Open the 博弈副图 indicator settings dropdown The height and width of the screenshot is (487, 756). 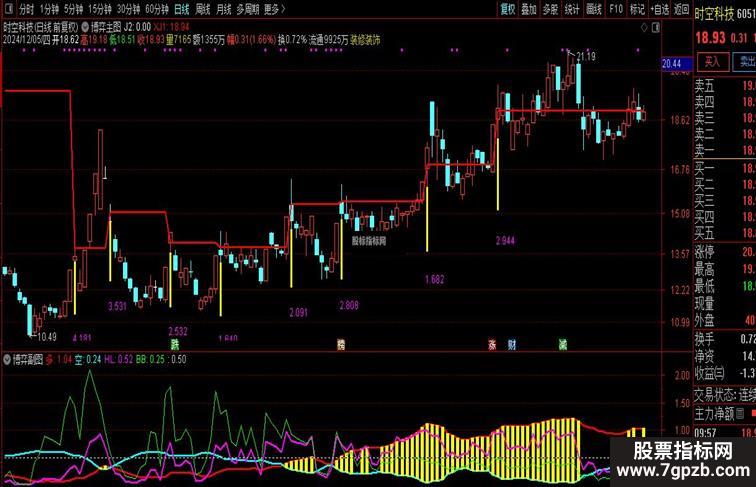click(x=7, y=359)
